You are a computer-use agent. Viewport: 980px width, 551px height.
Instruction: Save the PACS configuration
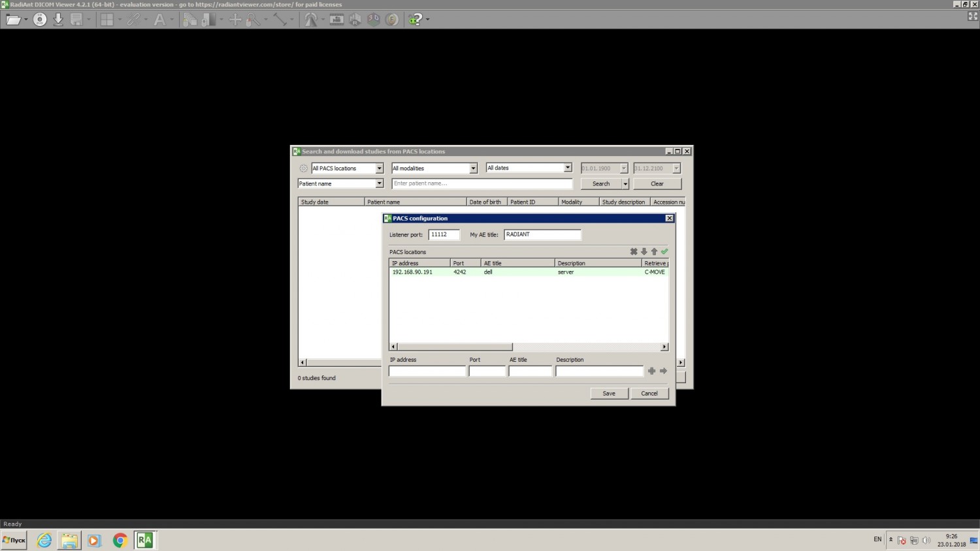point(609,393)
